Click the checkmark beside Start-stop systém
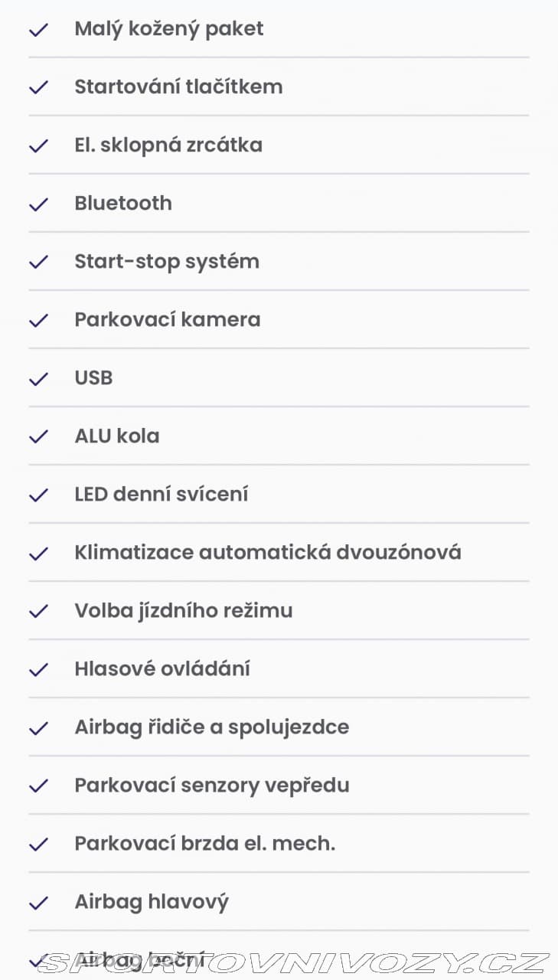Screen dimensions: 558x980 pyautogui.click(x=38, y=262)
